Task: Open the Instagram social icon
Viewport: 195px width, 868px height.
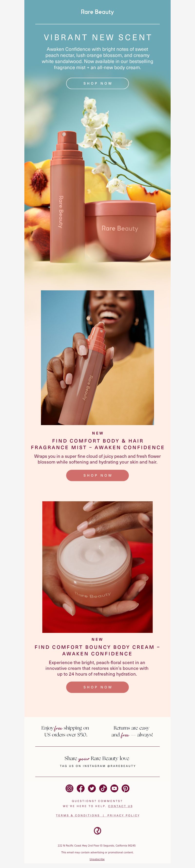Action: [69, 788]
